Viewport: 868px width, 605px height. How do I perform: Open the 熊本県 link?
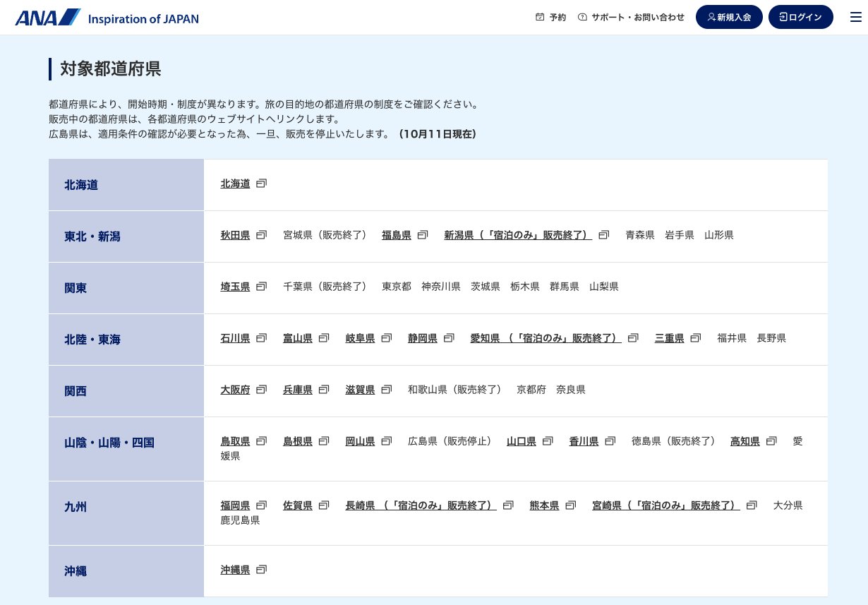point(545,505)
